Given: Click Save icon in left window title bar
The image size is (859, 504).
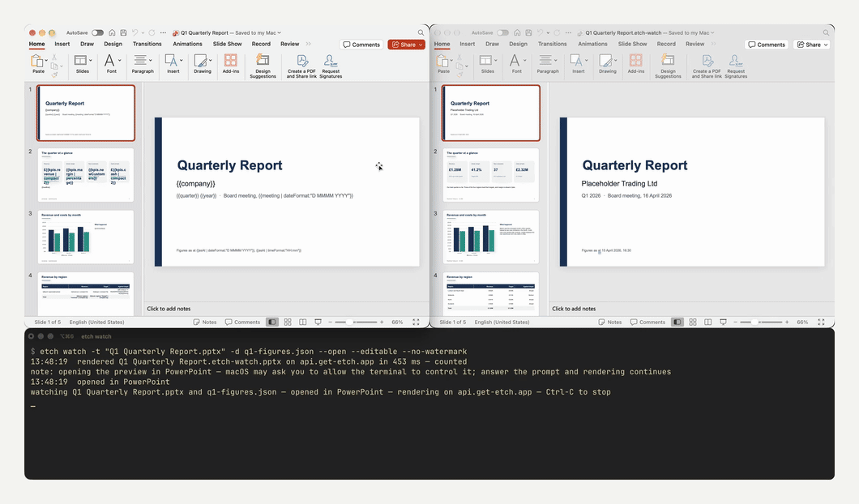Looking at the screenshot, I should (x=123, y=33).
